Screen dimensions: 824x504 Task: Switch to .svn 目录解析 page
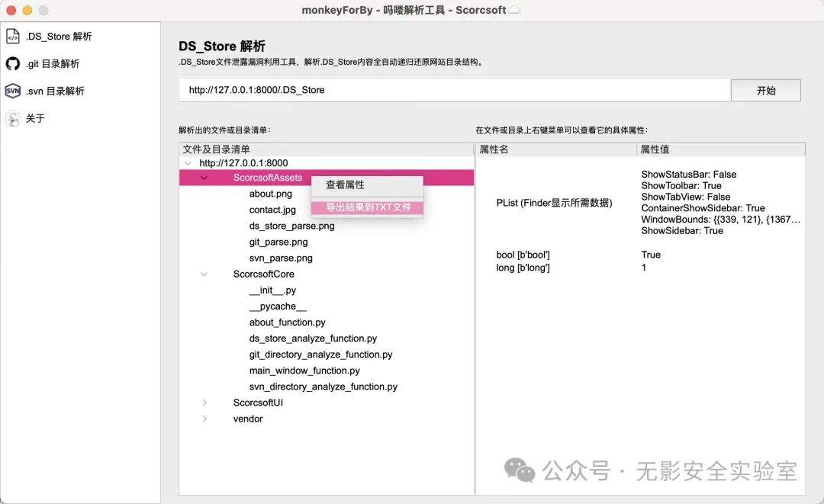55,91
